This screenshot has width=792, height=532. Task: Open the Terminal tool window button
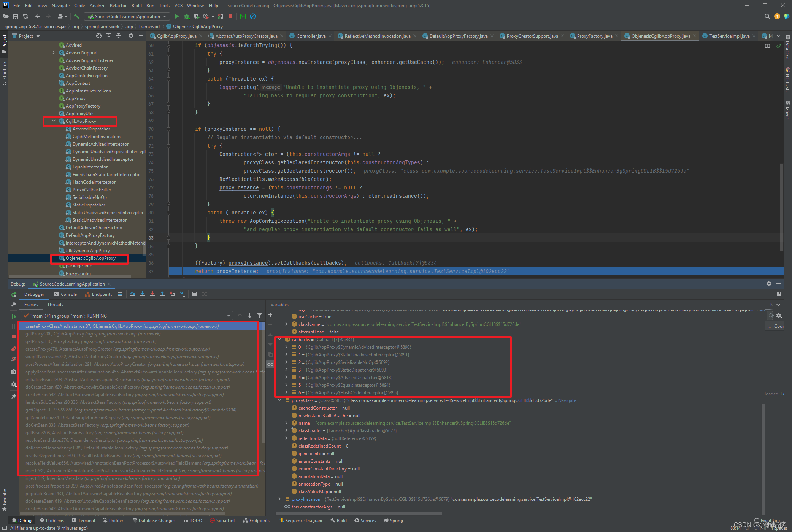(84, 521)
